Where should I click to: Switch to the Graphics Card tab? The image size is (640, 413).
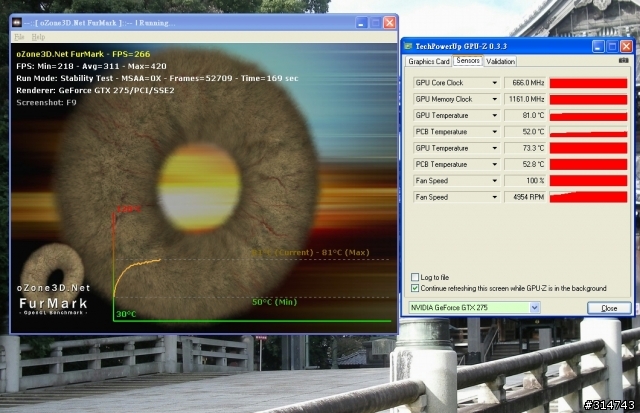429,61
